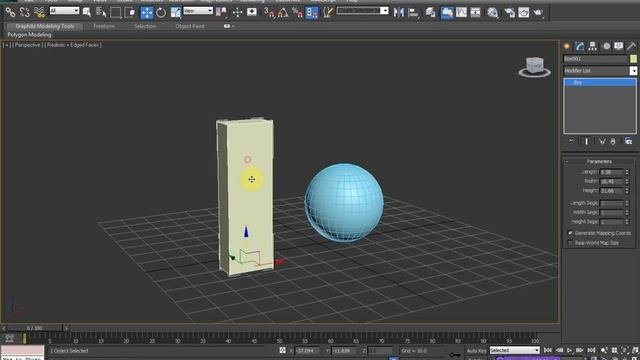This screenshot has width=640, height=360.
Task: Click the Select Object tool
Action: click(x=87, y=13)
